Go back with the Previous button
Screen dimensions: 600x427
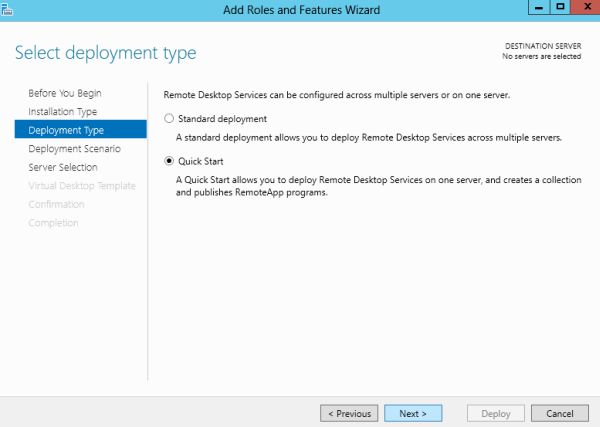[x=350, y=413]
